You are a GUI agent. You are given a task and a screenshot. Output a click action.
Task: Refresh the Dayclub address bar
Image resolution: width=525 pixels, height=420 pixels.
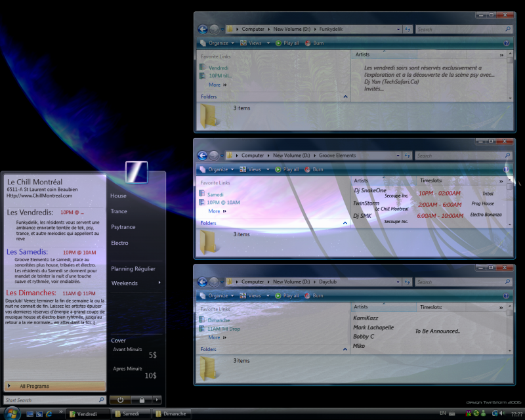click(x=407, y=282)
